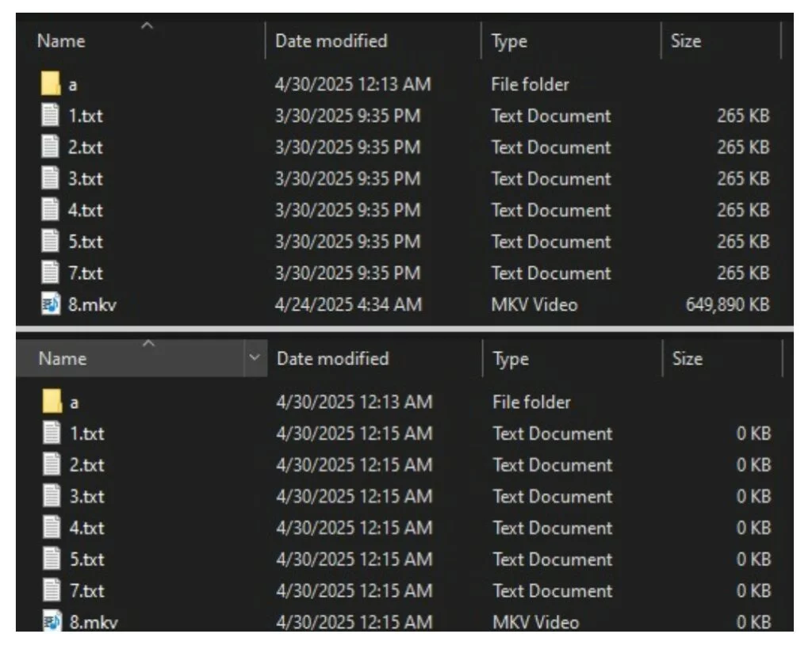The image size is (812, 649).
Task: Select the document icon of the 265 KB 3.txt
Action: click(x=51, y=179)
